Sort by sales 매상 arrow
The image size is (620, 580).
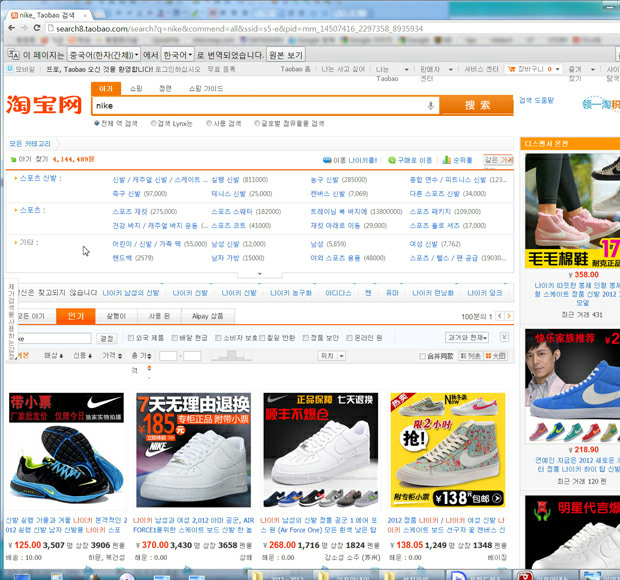pyautogui.click(x=61, y=356)
